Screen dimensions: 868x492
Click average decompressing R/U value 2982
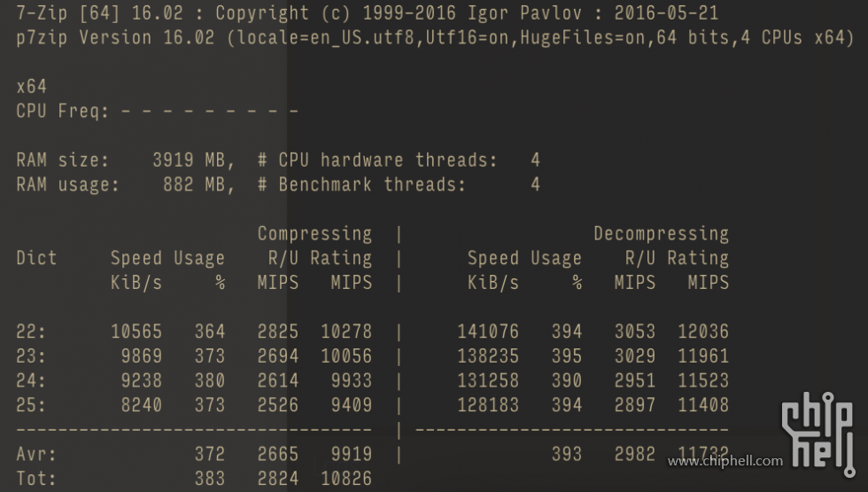pos(635,454)
